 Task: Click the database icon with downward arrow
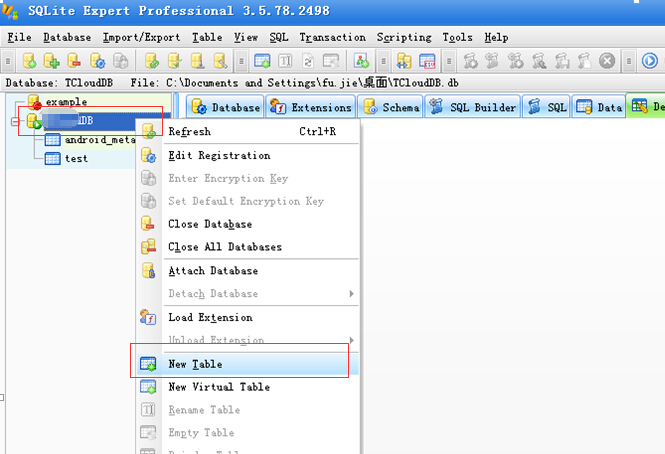coord(198,61)
